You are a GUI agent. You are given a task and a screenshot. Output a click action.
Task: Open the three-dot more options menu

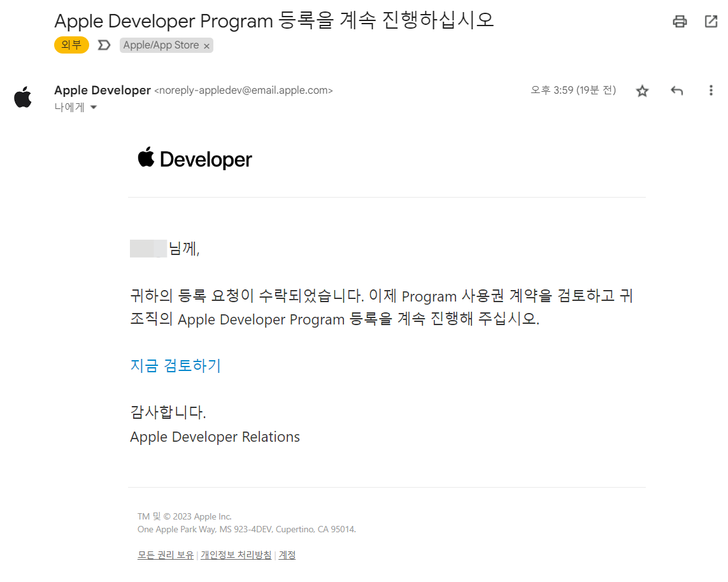tap(711, 91)
